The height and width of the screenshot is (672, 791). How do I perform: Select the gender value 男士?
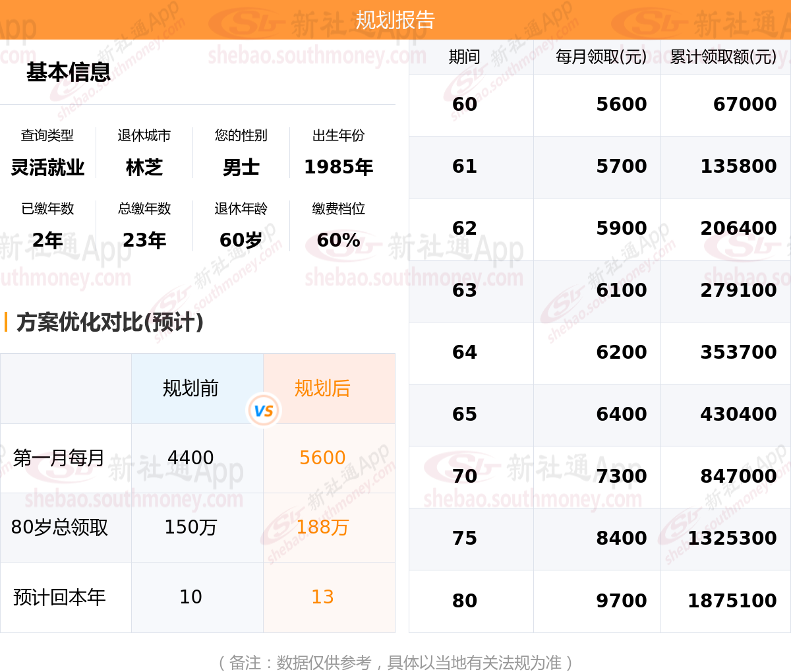pyautogui.click(x=241, y=168)
